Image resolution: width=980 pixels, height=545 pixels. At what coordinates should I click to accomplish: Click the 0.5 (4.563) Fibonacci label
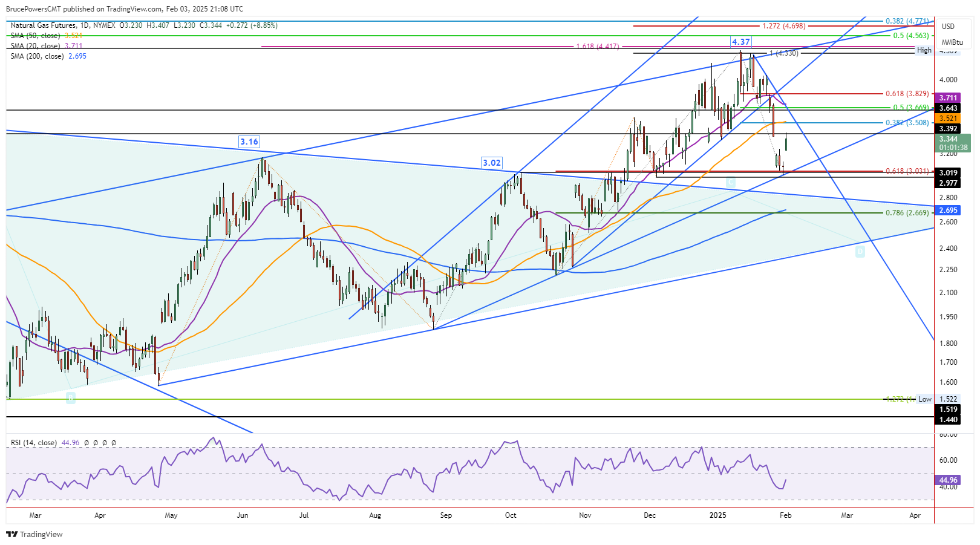[911, 36]
